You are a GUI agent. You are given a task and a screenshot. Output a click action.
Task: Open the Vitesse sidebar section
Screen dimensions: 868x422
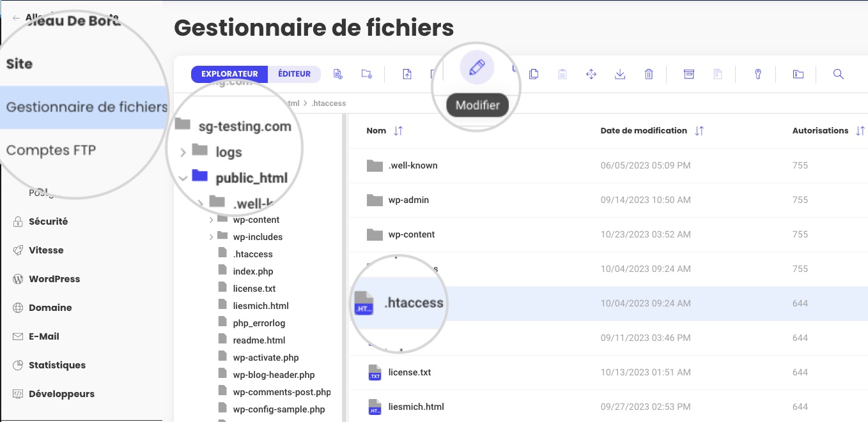(x=46, y=250)
